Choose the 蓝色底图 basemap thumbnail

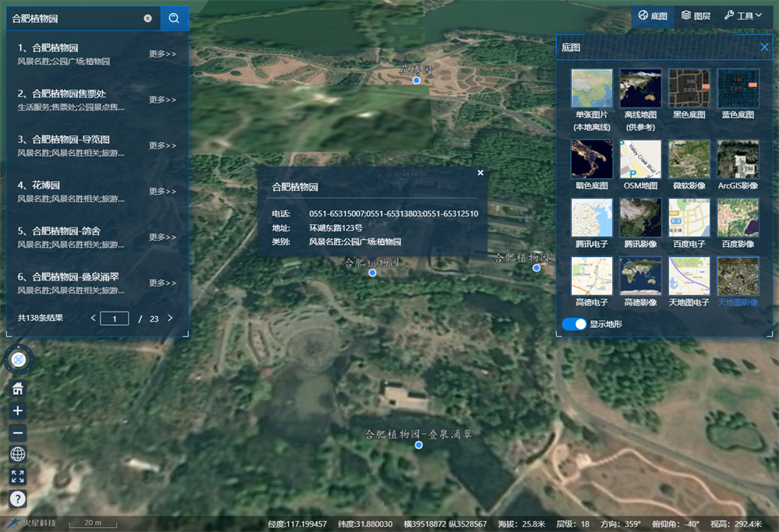tap(738, 94)
